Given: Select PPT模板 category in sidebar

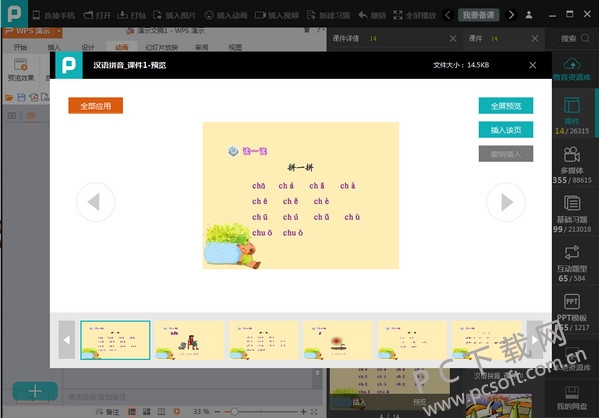Looking at the screenshot, I should 572,312.
